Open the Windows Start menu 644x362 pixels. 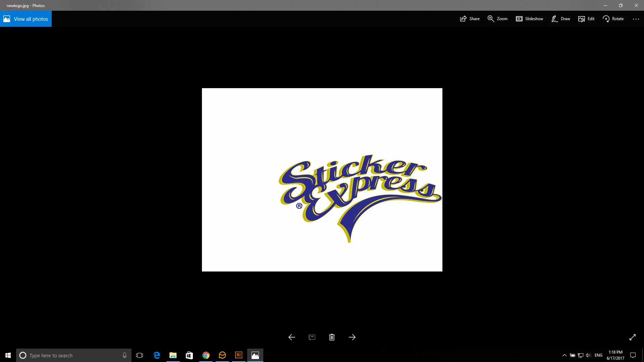[8, 355]
